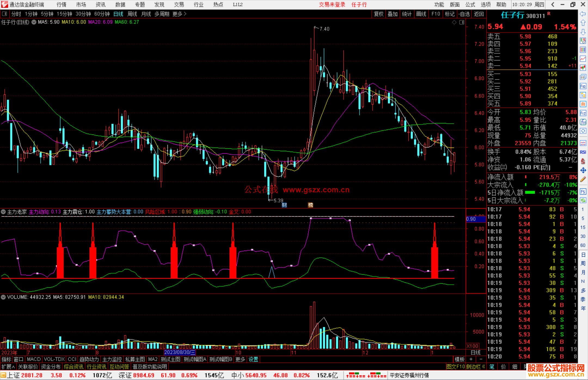Click the 复权 button
Image resolution: width=588 pixels, height=380 pixels.
[x=378, y=14]
